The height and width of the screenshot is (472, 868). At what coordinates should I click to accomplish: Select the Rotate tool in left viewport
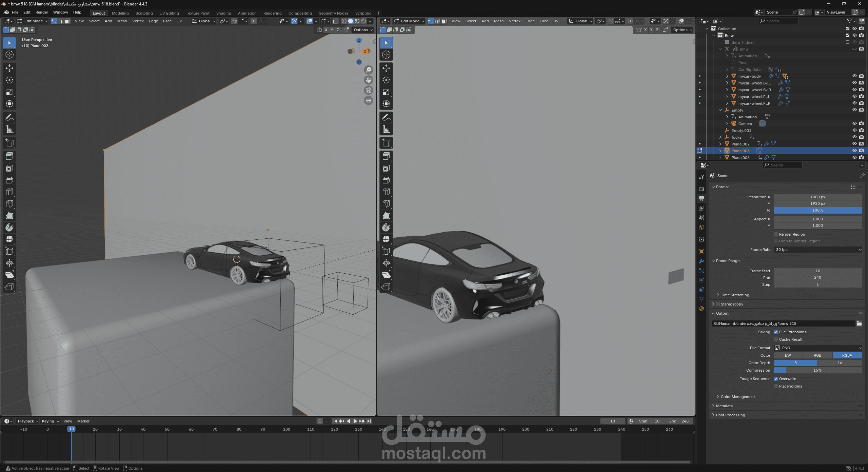[x=9, y=80]
